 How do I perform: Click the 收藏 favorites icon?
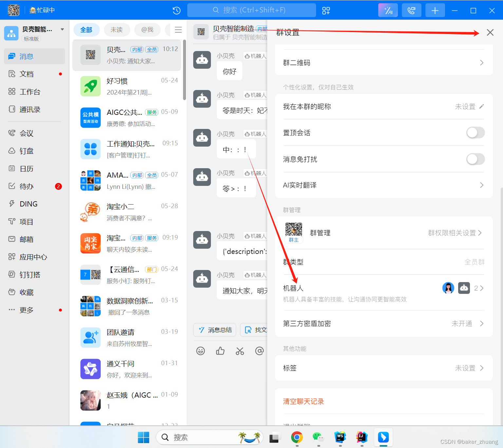[x=12, y=292]
